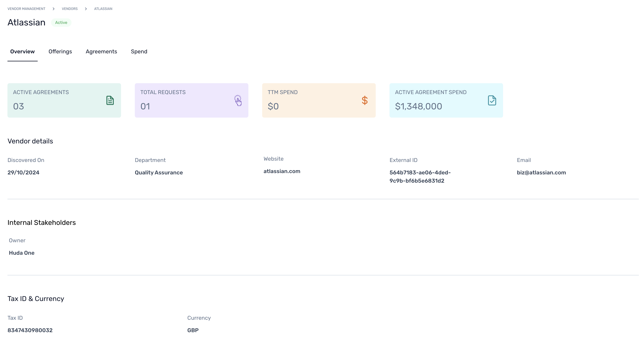Image resolution: width=644 pixels, height=340 pixels.
Task: Click the pointer hand icon in Total Requests
Action: [x=238, y=100]
